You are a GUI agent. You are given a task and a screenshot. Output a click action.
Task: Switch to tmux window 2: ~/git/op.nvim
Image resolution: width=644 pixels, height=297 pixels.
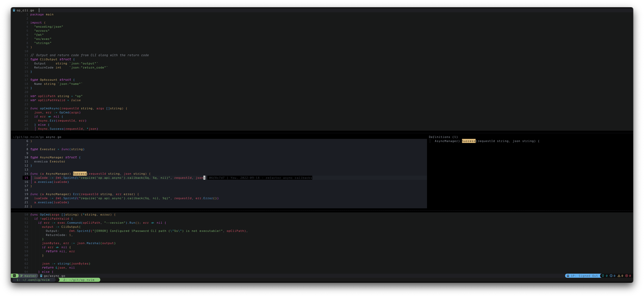click(x=80, y=280)
